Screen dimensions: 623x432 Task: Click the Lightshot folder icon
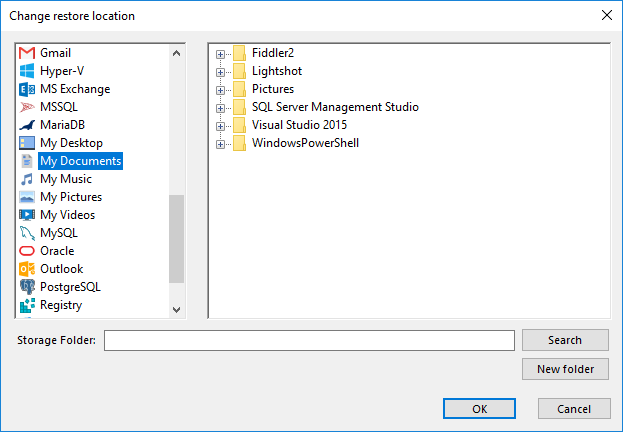pyautogui.click(x=239, y=71)
